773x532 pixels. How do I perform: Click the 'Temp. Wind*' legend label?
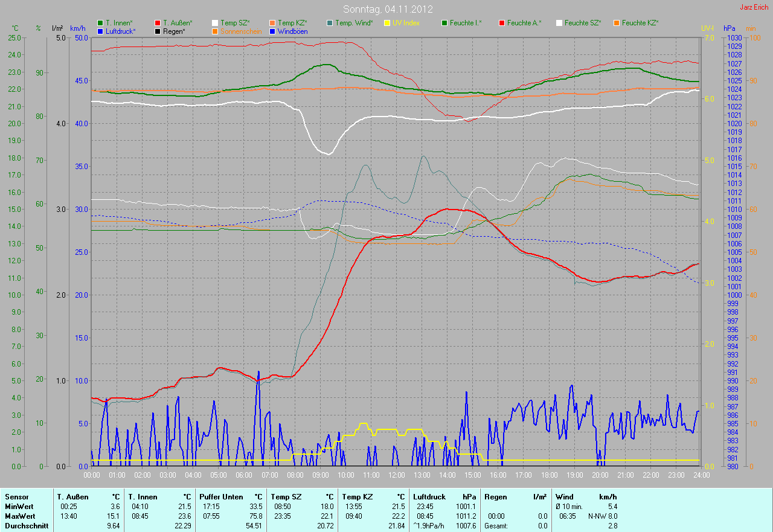354,23
